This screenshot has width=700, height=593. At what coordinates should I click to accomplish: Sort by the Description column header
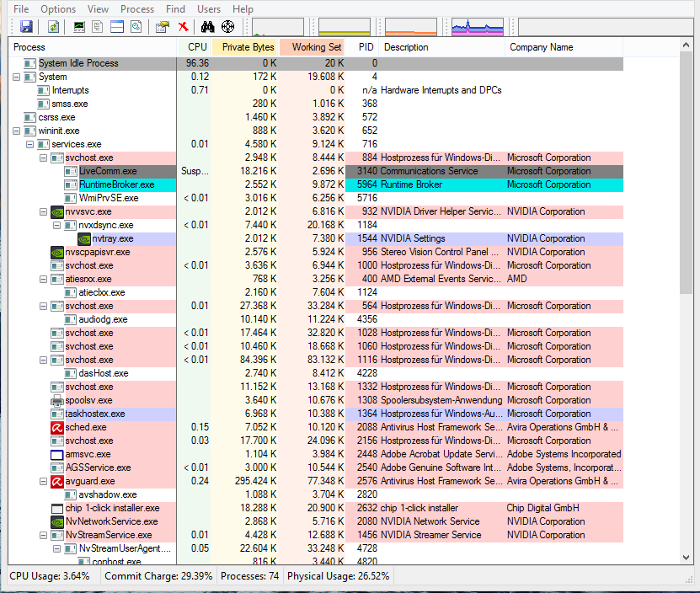click(442, 47)
